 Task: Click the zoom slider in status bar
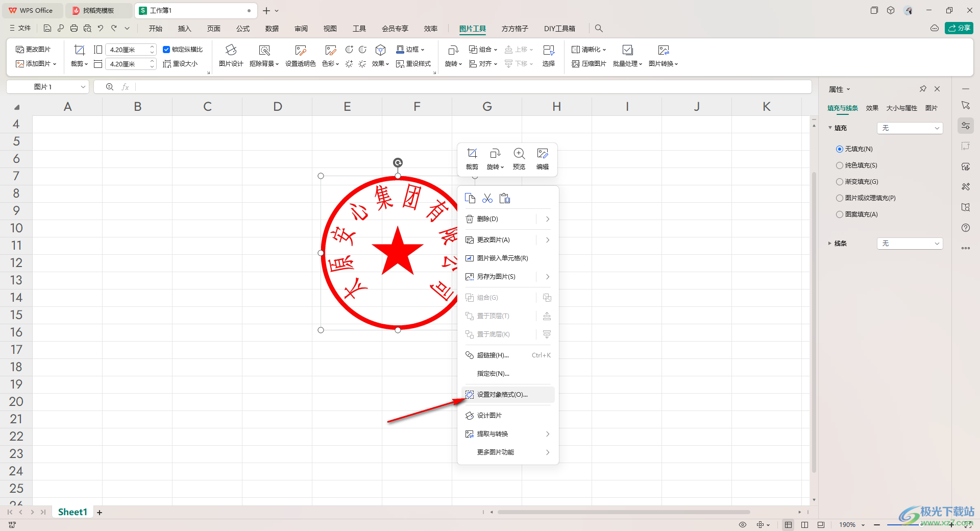[x=914, y=525]
